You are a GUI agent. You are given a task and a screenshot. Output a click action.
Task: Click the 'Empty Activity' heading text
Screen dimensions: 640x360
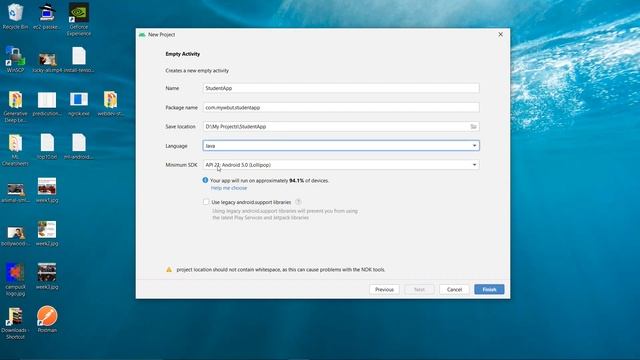[182, 54]
